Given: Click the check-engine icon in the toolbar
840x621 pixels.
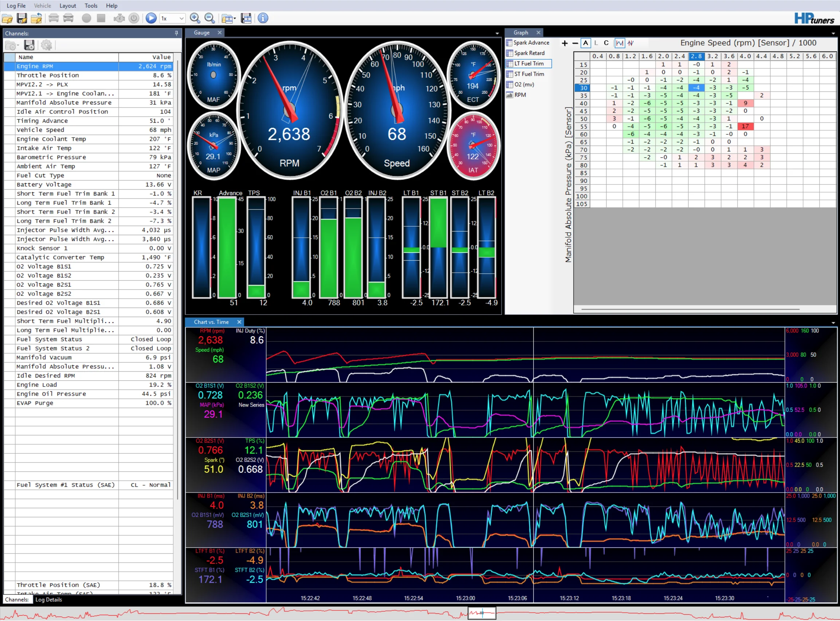Looking at the screenshot, I should pos(119,18).
